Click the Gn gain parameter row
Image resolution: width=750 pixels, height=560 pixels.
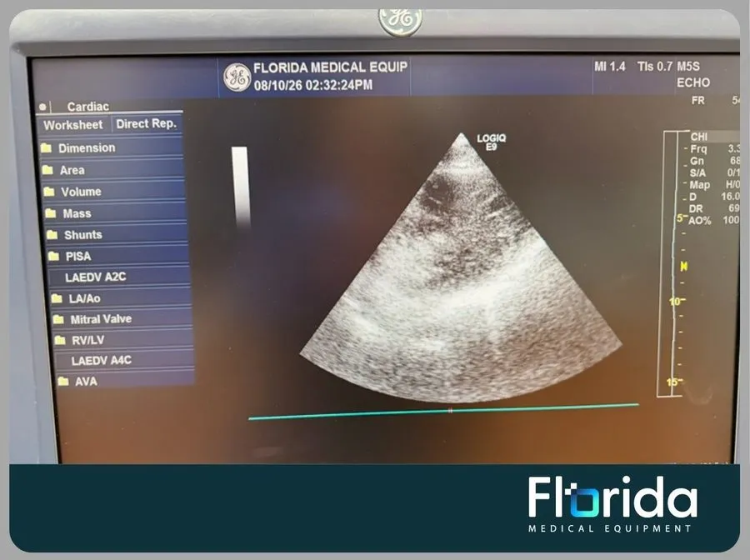[x=715, y=161]
